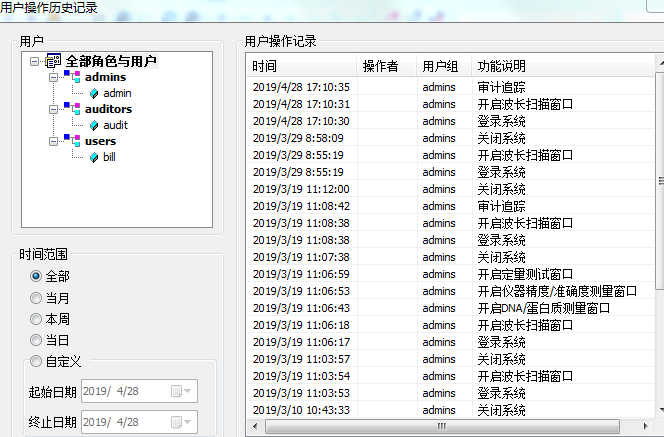Choose the 本周 time range
The height and width of the screenshot is (437, 664).
coord(37,318)
